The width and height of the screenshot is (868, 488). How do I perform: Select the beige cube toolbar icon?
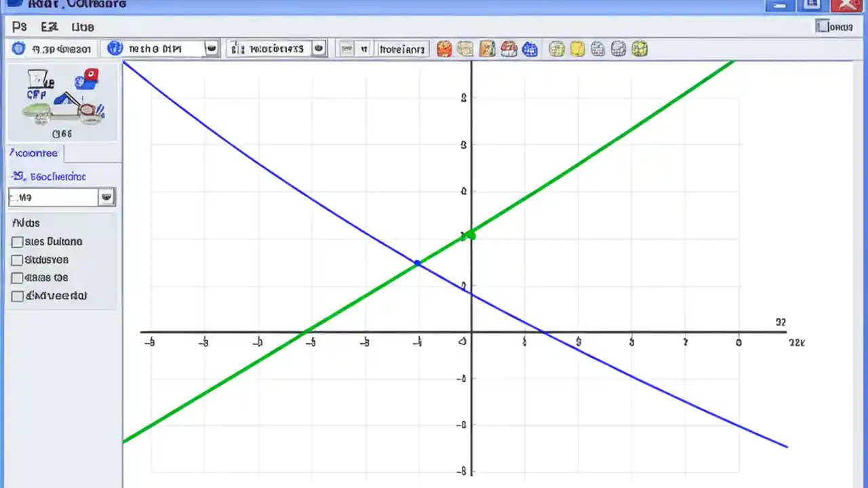click(465, 48)
